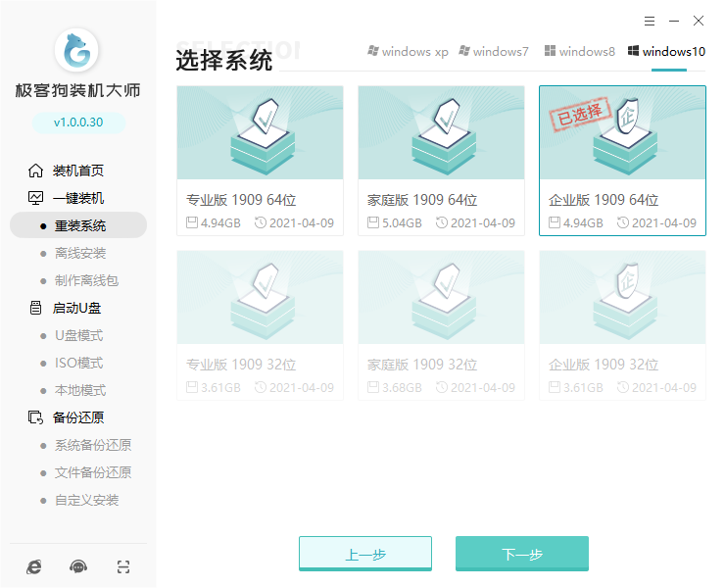Screen dimensions: 725x588
Task: Choose 制作离线包 from the sidebar
Action: 86,280
